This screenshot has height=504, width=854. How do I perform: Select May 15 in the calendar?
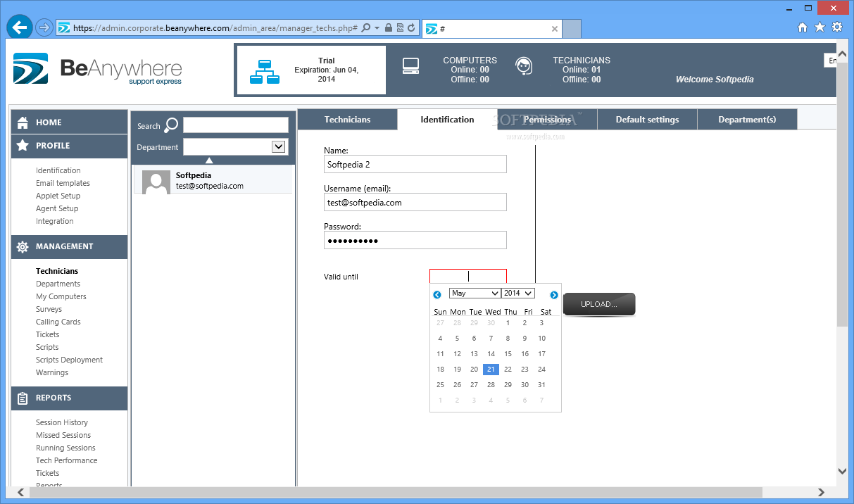pyautogui.click(x=508, y=354)
